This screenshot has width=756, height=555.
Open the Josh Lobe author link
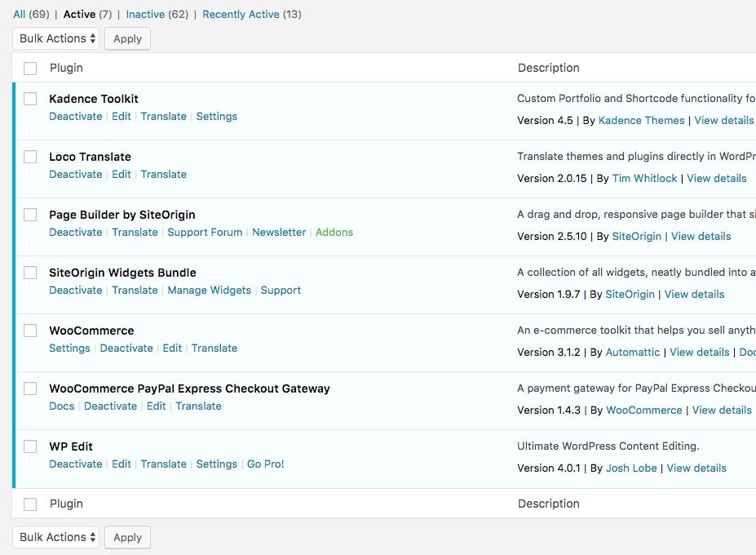(631, 468)
